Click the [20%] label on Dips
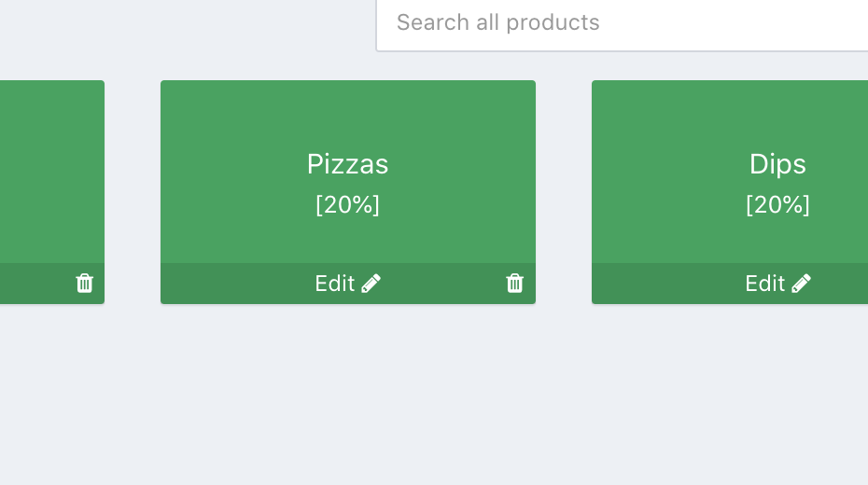The width and height of the screenshot is (868, 485). [x=777, y=205]
